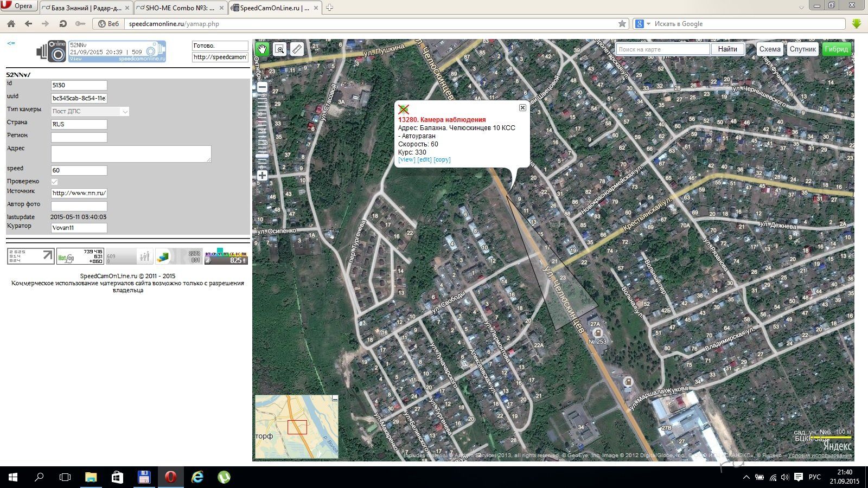Zoom in with the map plus button
This screenshot has width=868, height=488.
click(262, 175)
